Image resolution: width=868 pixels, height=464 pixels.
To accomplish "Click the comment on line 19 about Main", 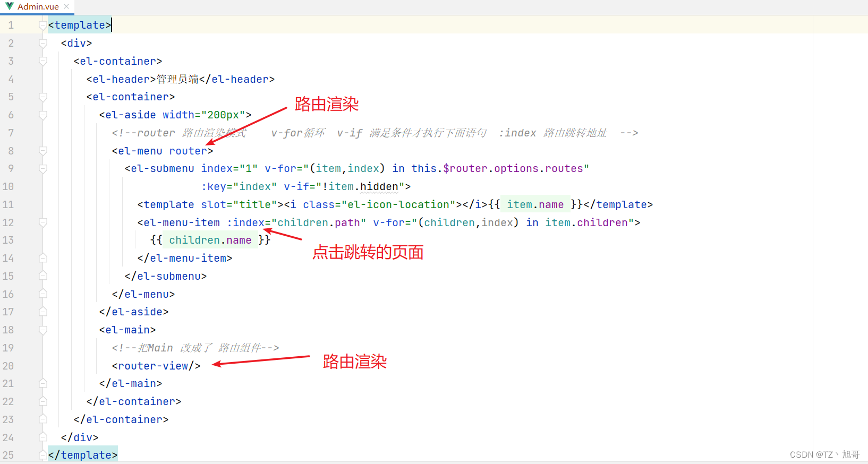I will (x=195, y=348).
